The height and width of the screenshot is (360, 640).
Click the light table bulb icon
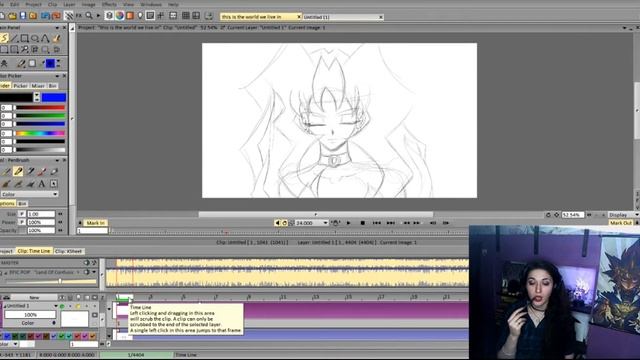point(140,16)
